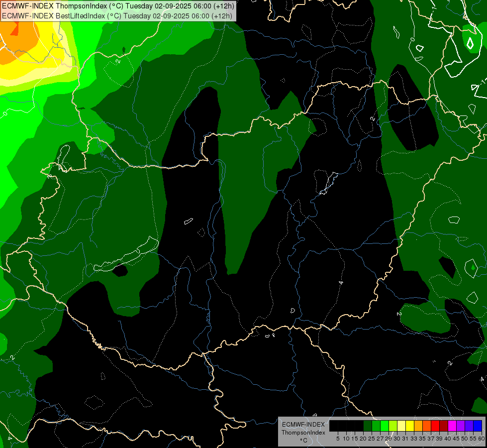Click the medium green 25–27 legend swatch
The image size is (487, 448).
click(376, 426)
